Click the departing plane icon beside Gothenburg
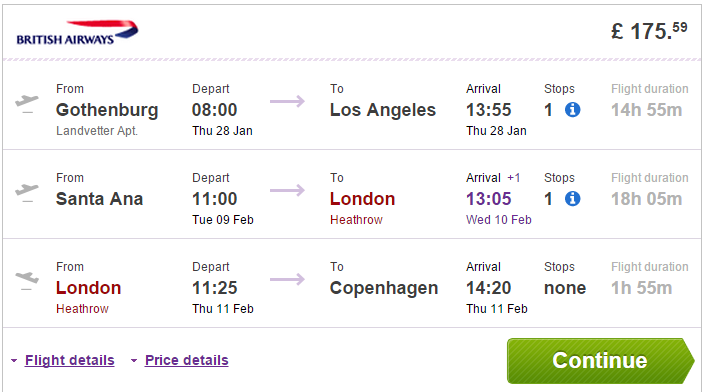Image resolution: width=706 pixels, height=392 pixels. pyautogui.click(x=27, y=104)
